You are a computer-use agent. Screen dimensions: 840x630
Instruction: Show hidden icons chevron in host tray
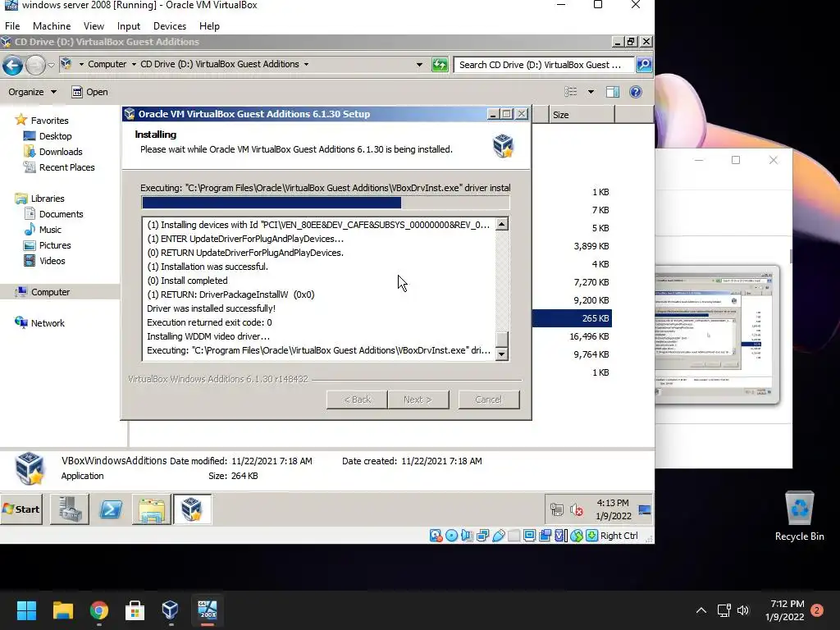click(701, 610)
